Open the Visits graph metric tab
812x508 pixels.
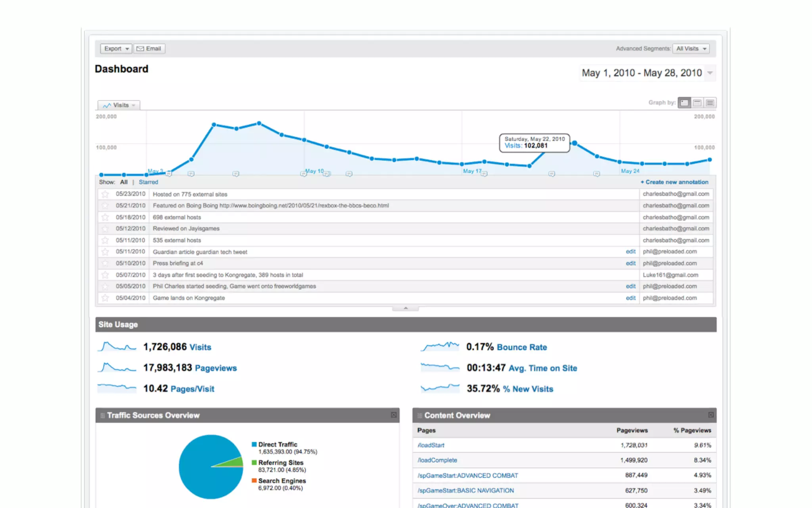119,105
